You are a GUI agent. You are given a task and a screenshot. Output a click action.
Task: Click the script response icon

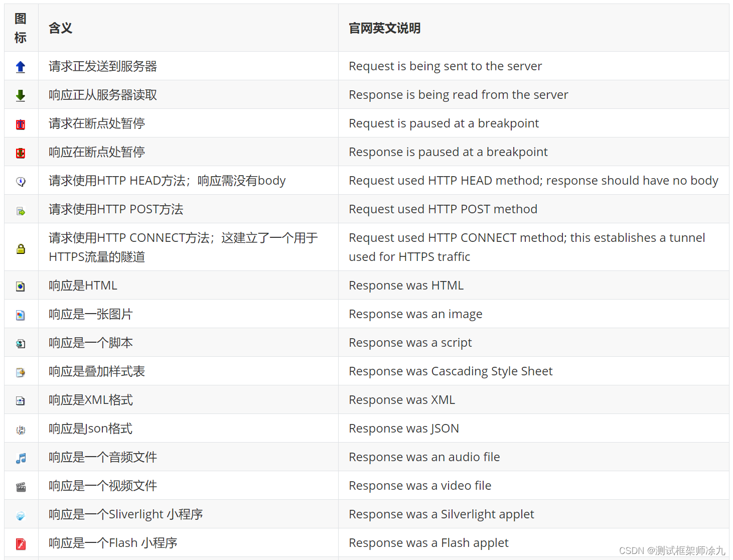click(x=21, y=343)
